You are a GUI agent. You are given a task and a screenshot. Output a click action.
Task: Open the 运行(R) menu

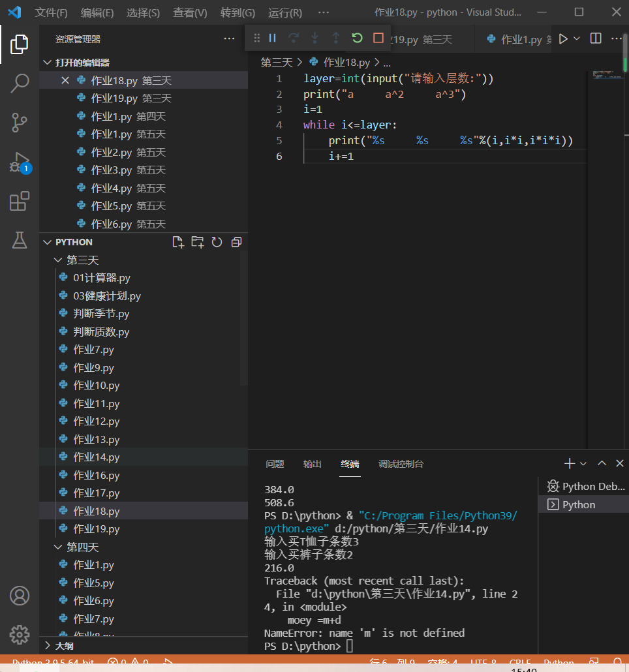285,13
